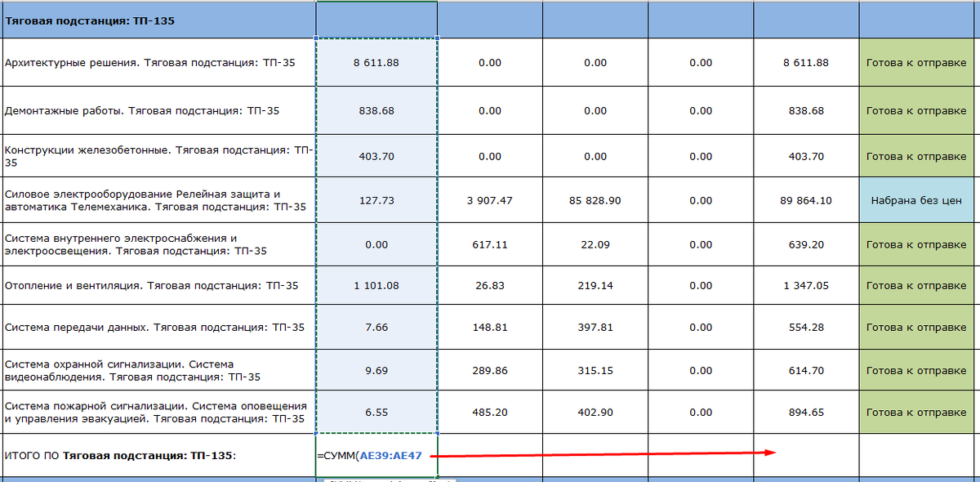The height and width of the screenshot is (482, 980).
Task: Select the 'Силовое электрооборудование Релейная защита' label cell
Action: [x=158, y=200]
